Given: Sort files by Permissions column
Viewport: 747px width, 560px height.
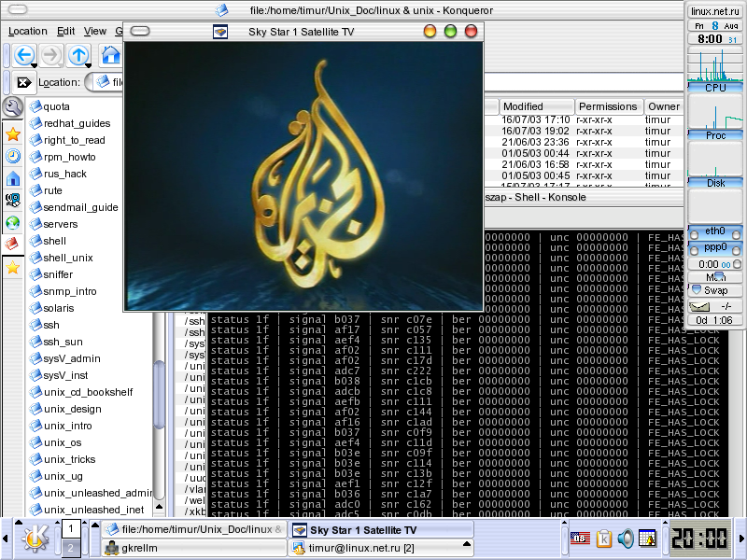Looking at the screenshot, I should click(609, 106).
